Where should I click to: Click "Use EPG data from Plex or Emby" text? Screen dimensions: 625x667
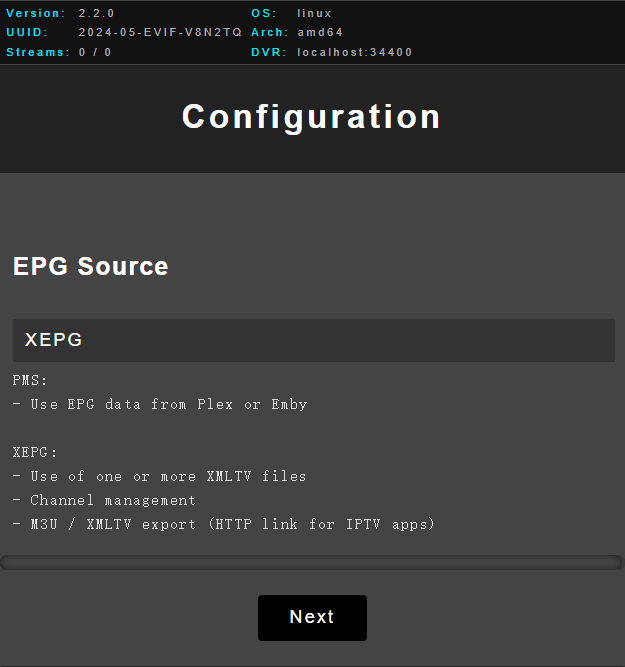tap(168, 405)
